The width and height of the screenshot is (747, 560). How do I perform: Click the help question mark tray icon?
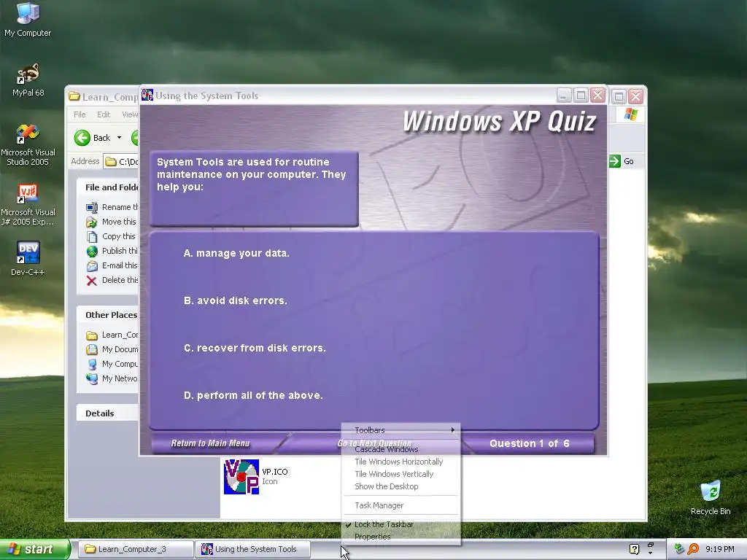pos(634,550)
